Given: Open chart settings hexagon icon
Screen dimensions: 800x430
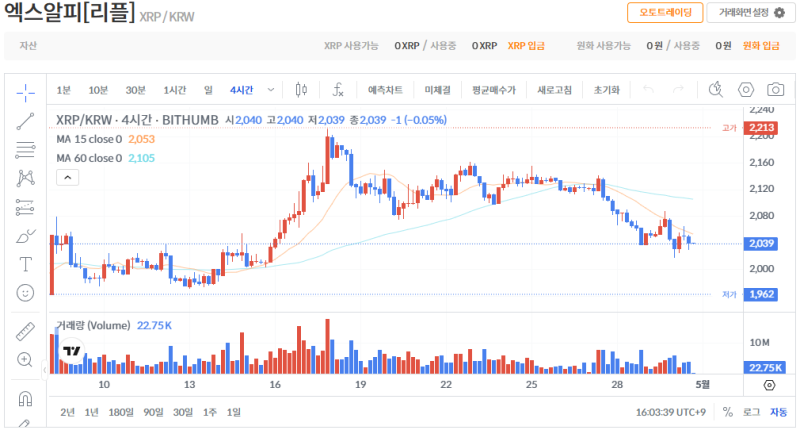Looking at the screenshot, I should [745, 90].
